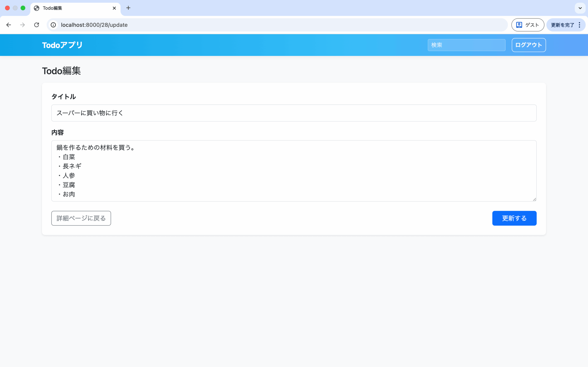The width and height of the screenshot is (588, 367).
Task: Close the Todo編集 tab
Action: pos(114,8)
